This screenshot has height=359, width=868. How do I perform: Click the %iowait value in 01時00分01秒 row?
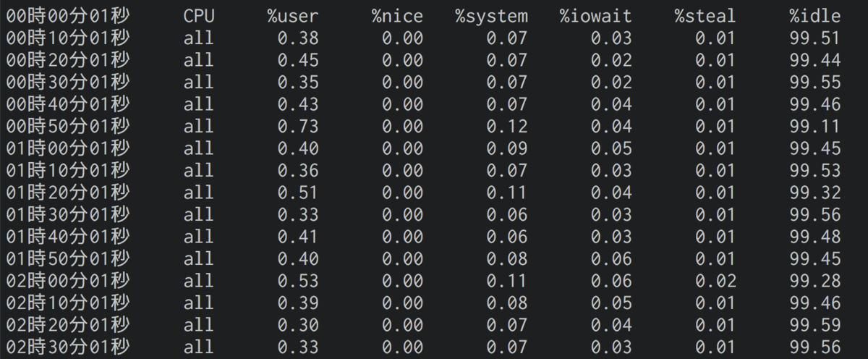pyautogui.click(x=611, y=149)
